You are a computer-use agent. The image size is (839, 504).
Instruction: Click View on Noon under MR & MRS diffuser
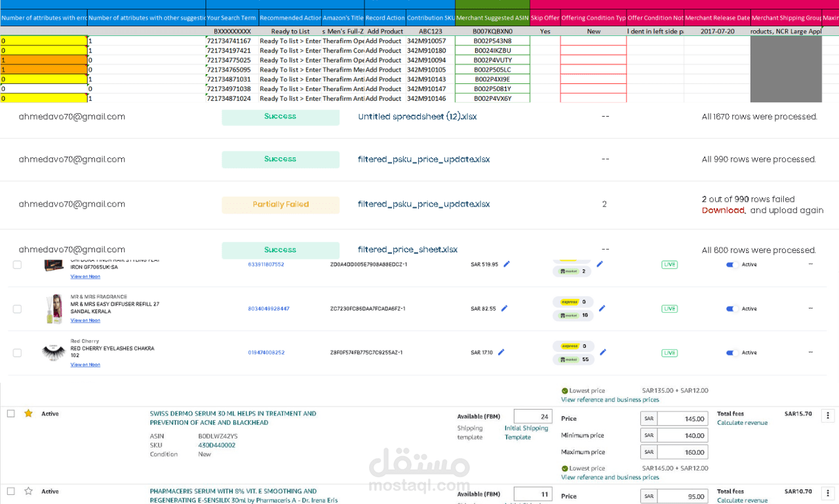(x=85, y=320)
